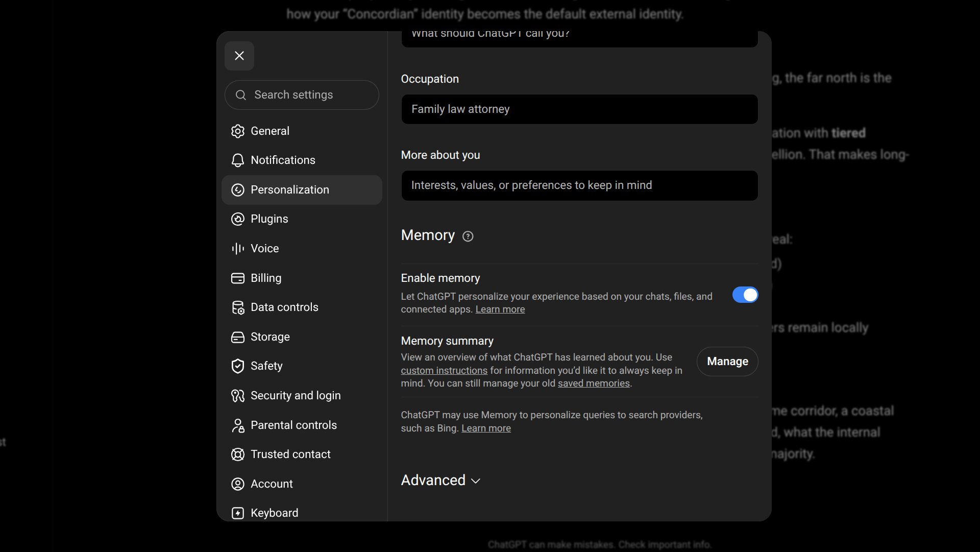Click the Occupation field with Family law attorney

[579, 109]
